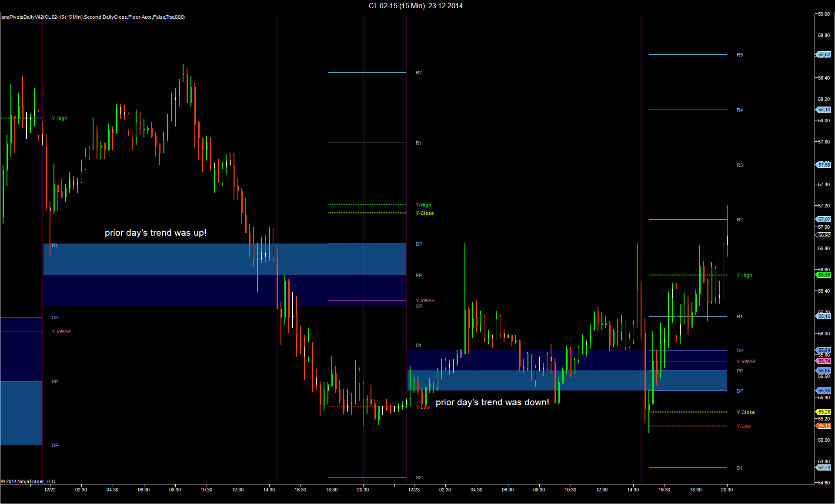
Task: Select the 'prior day's trend was down!' annotation
Action: [x=492, y=402]
